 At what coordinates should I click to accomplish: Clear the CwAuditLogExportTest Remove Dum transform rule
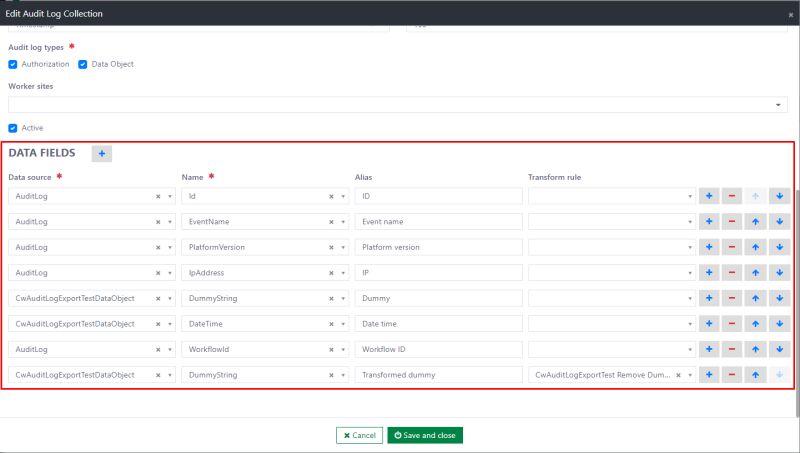[x=678, y=375]
